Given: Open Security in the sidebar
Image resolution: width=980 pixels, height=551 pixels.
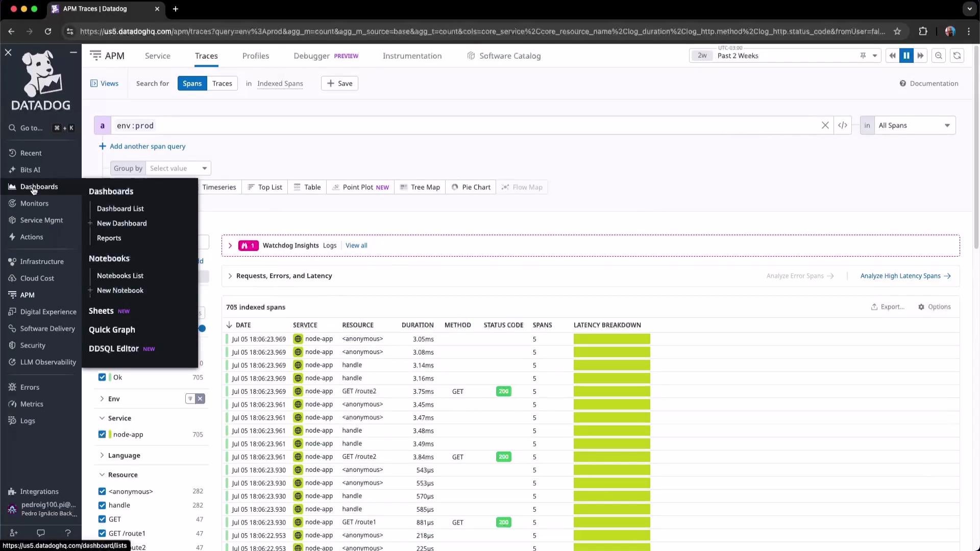Looking at the screenshot, I should (x=33, y=346).
